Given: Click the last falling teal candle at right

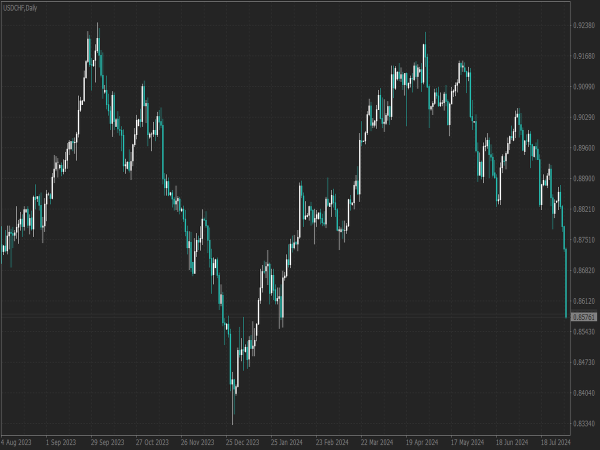Looking at the screenshot, I should 566,283.
